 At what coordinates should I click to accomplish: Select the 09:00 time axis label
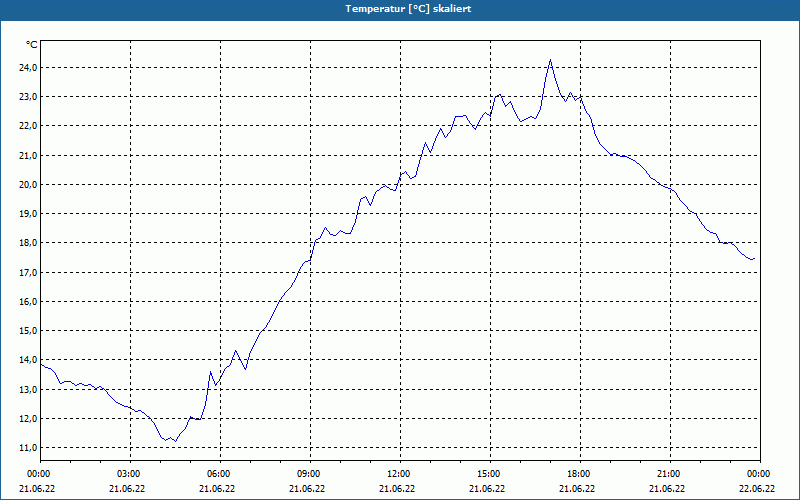pos(308,474)
